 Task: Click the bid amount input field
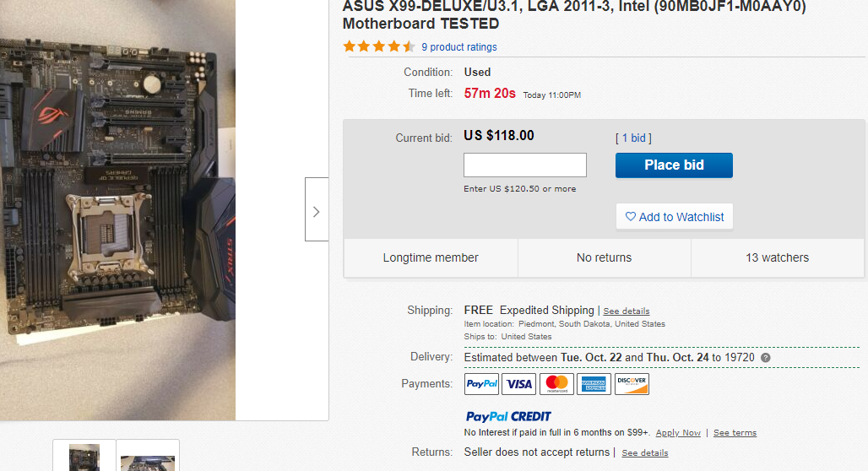(x=525, y=165)
